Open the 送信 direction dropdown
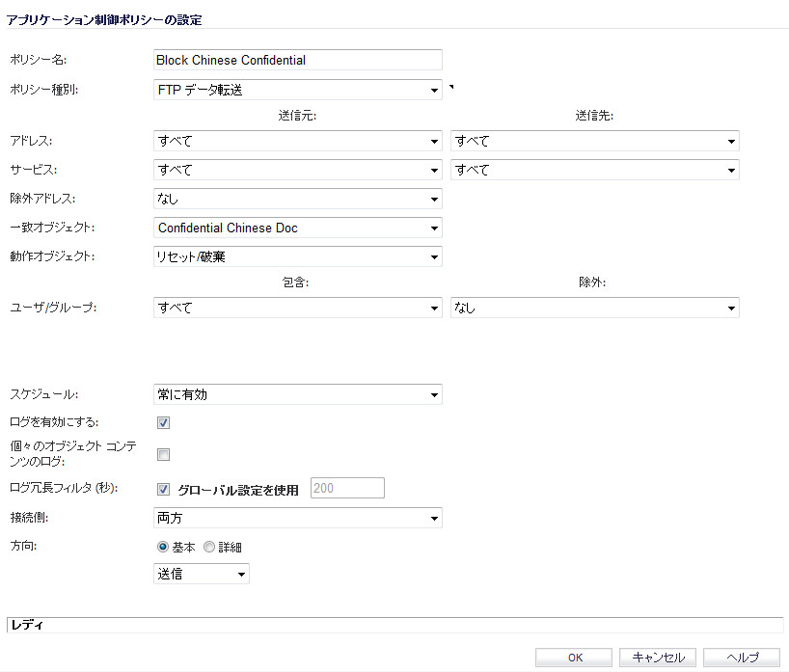The height and width of the screenshot is (672, 789). 201,574
